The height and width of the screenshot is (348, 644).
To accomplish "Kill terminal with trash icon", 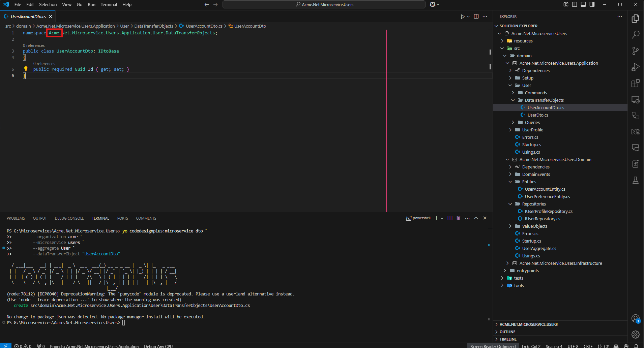I will click(x=458, y=218).
